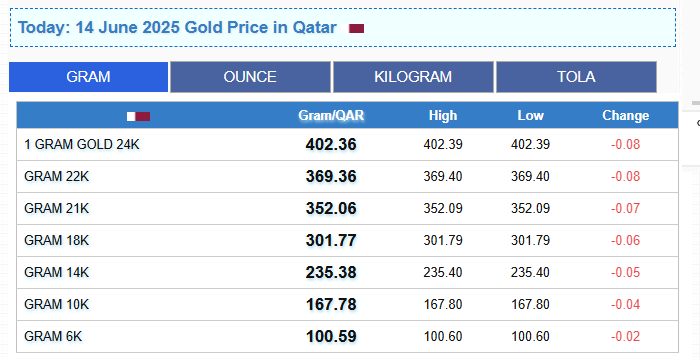Click the Change column header
This screenshot has height=360, width=700.
click(625, 116)
